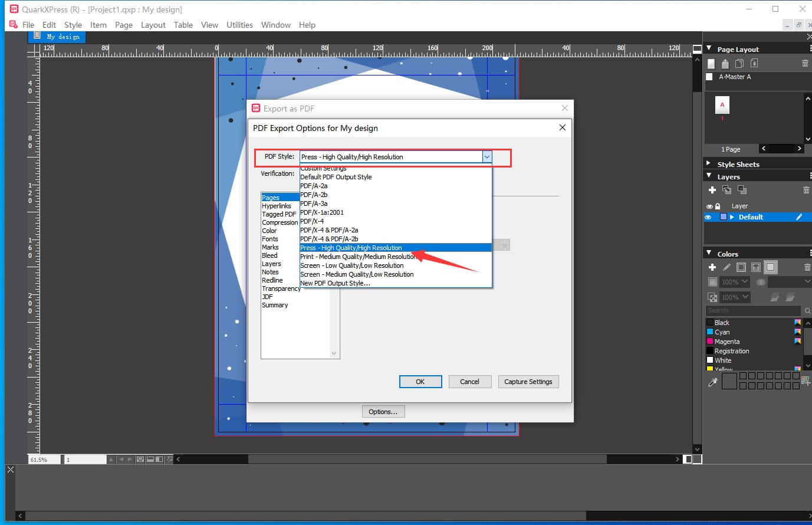Collapse the Colors panel
The height and width of the screenshot is (525, 812).
(709, 254)
